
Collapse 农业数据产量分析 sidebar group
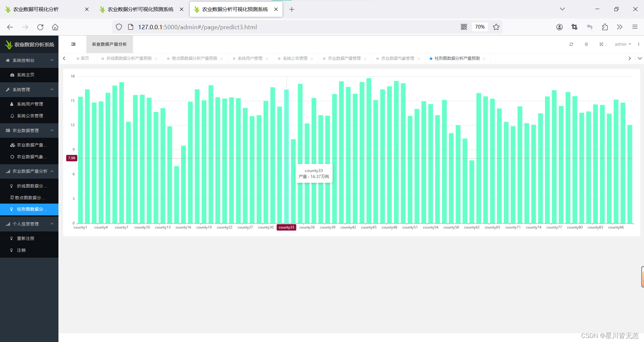pyautogui.click(x=29, y=171)
